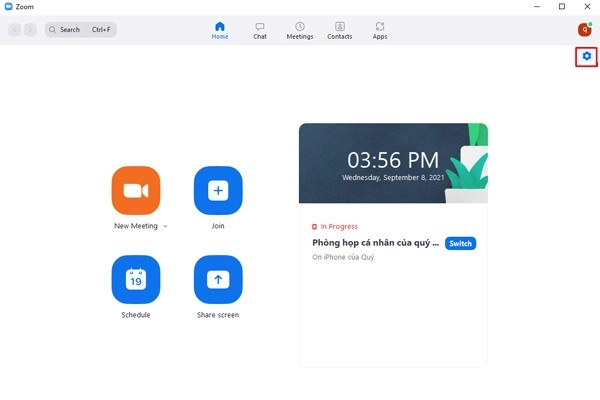This screenshot has width=600, height=400.
Task: Go forward with the right history arrow
Action: [30, 30]
